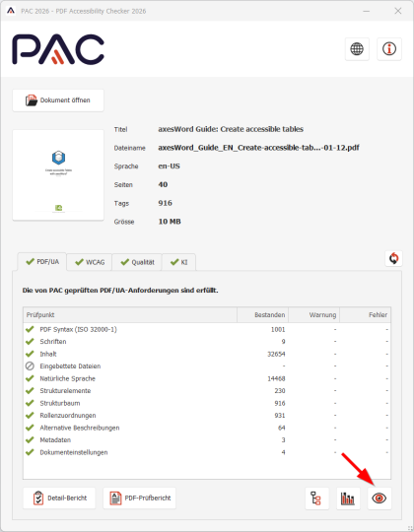
Task: Select the Metadaten row
Action: (207, 440)
